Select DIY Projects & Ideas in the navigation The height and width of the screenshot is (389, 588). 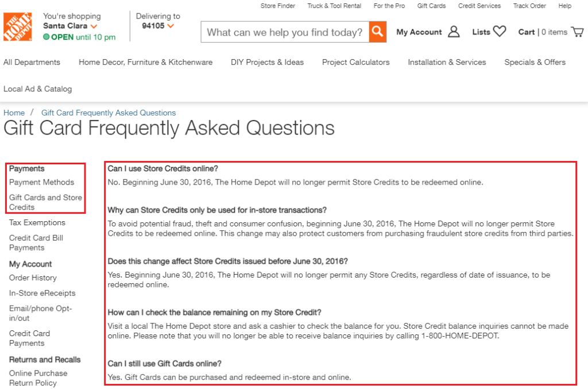point(267,62)
